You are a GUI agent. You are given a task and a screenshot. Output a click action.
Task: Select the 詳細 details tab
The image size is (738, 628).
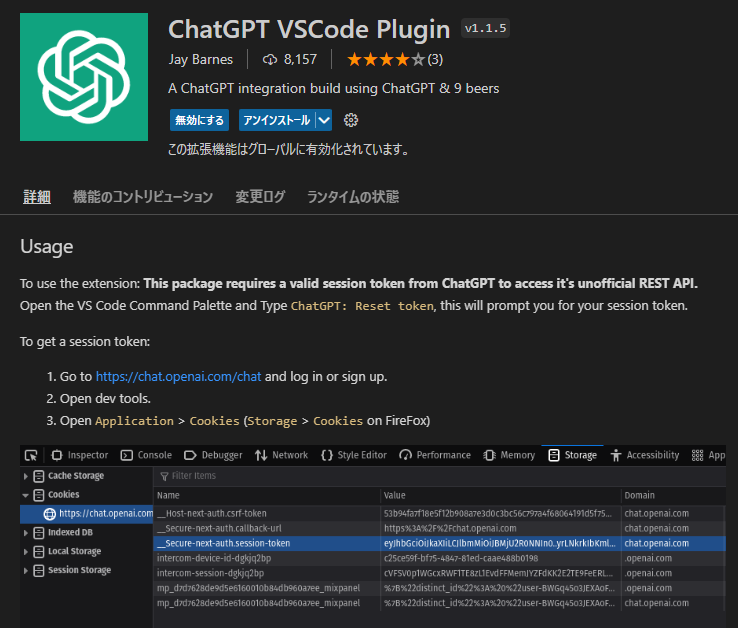(x=37, y=196)
